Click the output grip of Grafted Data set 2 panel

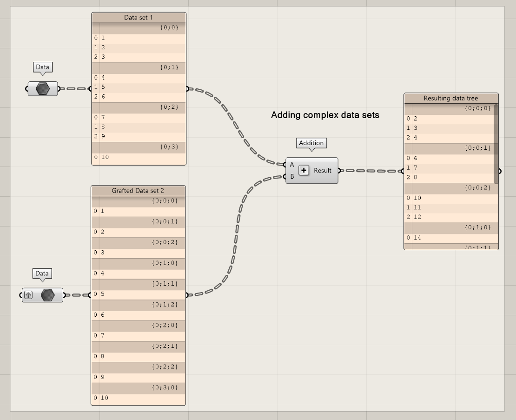(x=186, y=295)
